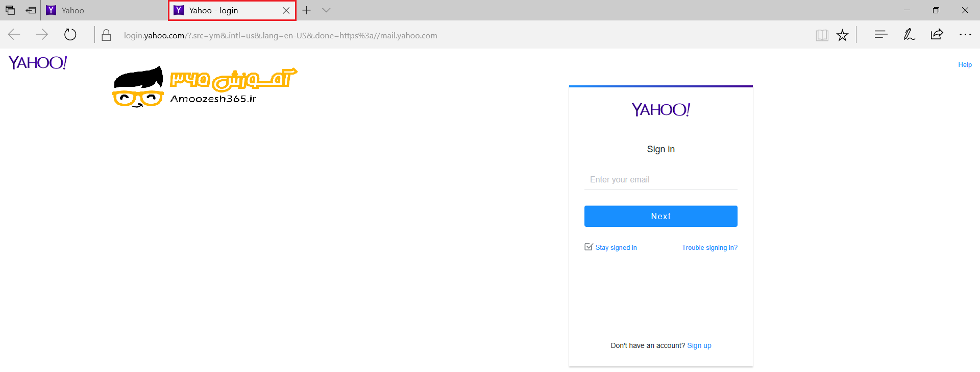Open a new tab with plus button
The image size is (980, 372).
click(x=306, y=10)
